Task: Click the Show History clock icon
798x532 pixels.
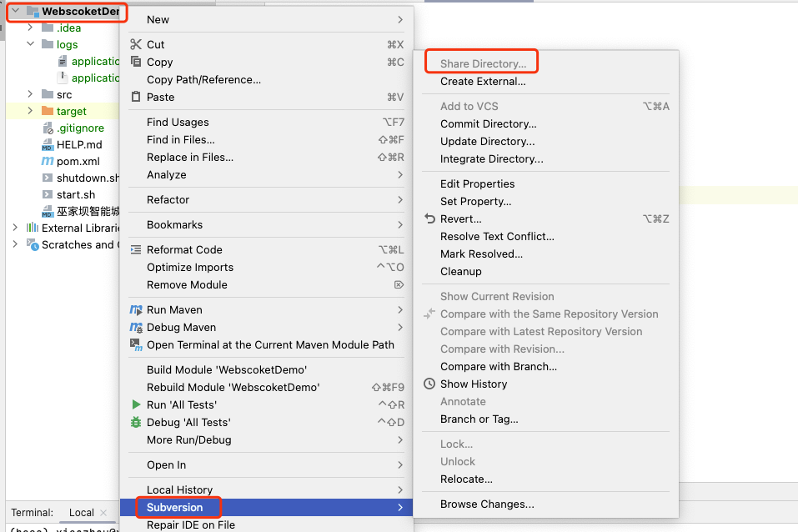Action: click(x=429, y=384)
